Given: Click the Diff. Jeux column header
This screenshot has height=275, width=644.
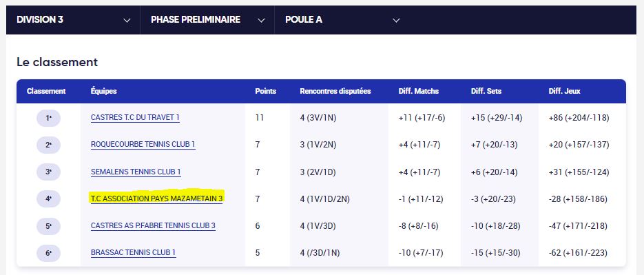Looking at the screenshot, I should tap(564, 91).
